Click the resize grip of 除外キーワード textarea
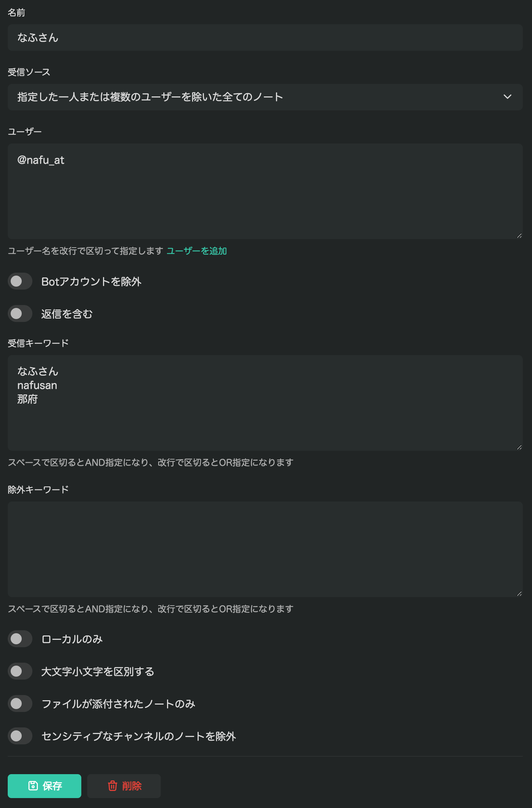 (519, 593)
